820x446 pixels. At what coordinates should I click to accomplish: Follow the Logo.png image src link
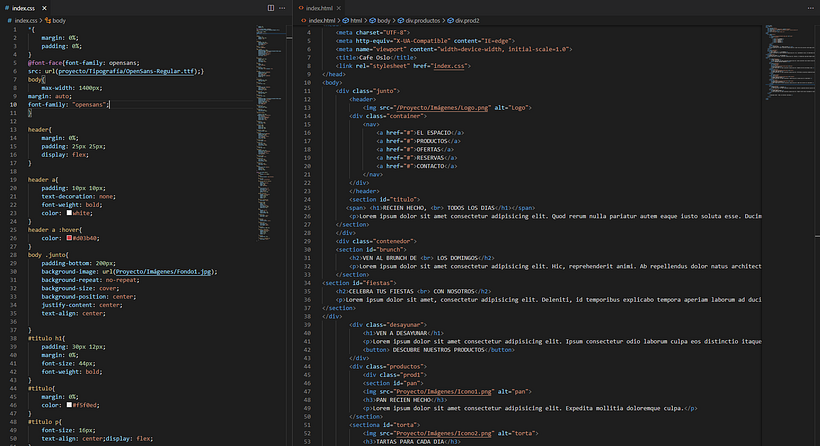[442, 108]
